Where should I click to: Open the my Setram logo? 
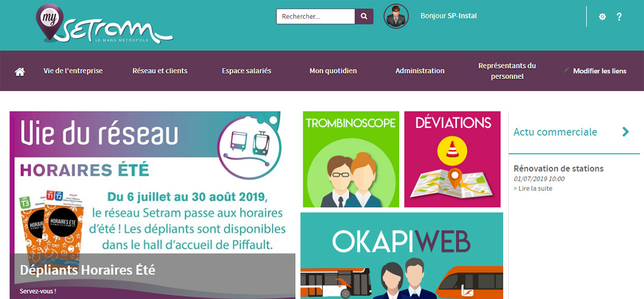pyautogui.click(x=105, y=24)
